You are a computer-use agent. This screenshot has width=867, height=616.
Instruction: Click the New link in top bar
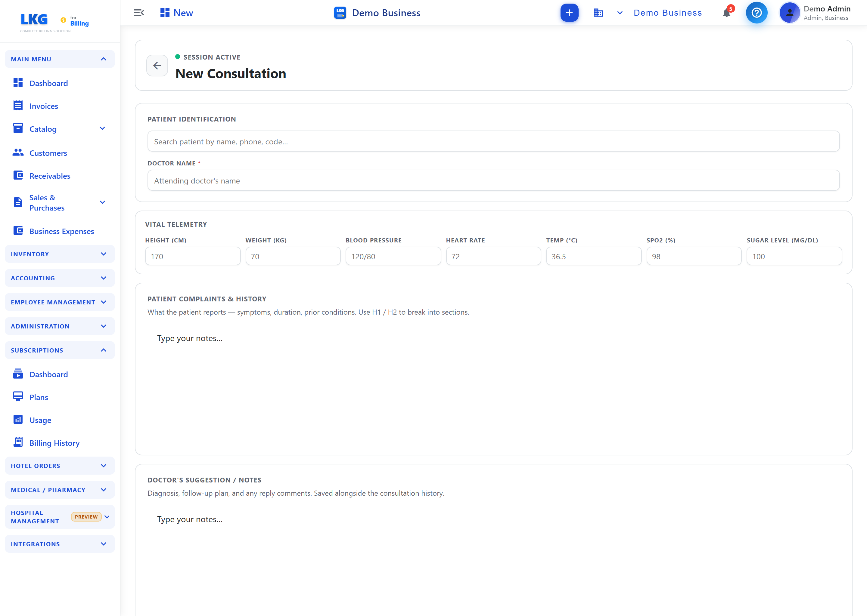(x=177, y=13)
